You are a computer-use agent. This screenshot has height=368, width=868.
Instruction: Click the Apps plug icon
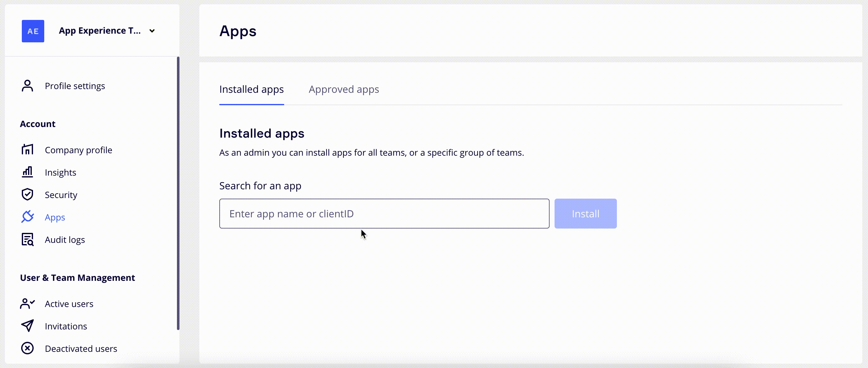(x=27, y=217)
